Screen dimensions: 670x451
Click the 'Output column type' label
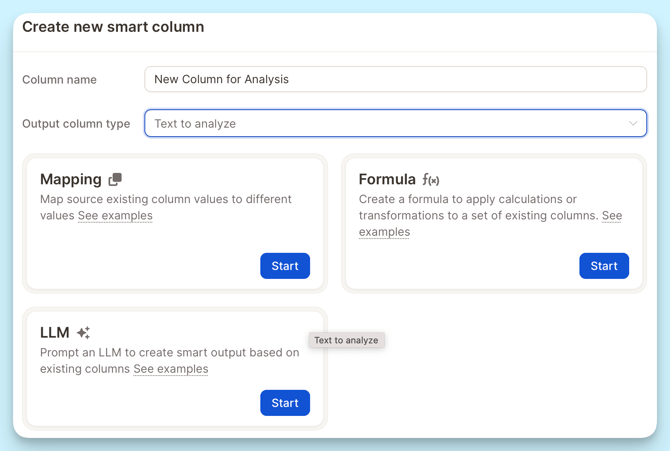76,124
